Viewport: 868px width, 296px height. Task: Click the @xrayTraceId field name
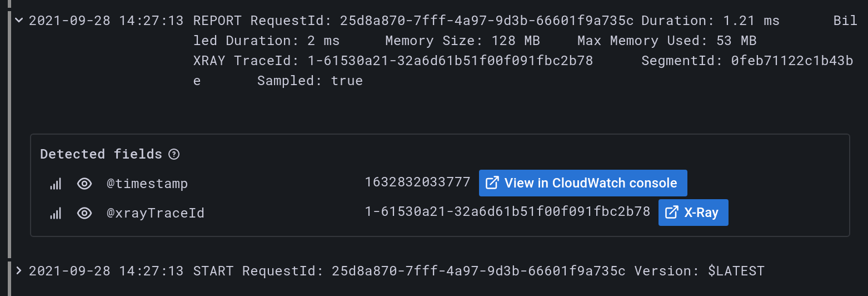point(156,213)
